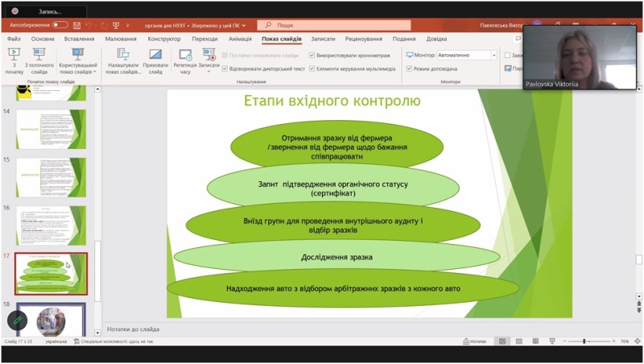Switch to the Анімація tab
644x364 pixels.
coord(240,39)
